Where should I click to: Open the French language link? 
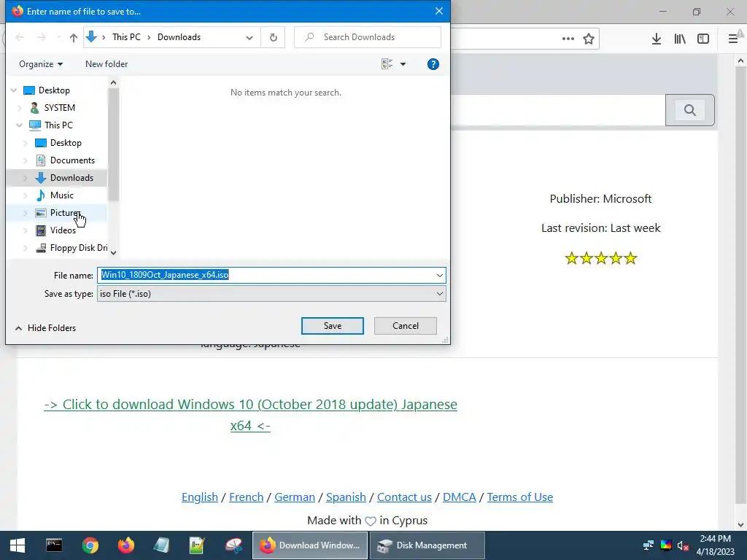point(247,497)
